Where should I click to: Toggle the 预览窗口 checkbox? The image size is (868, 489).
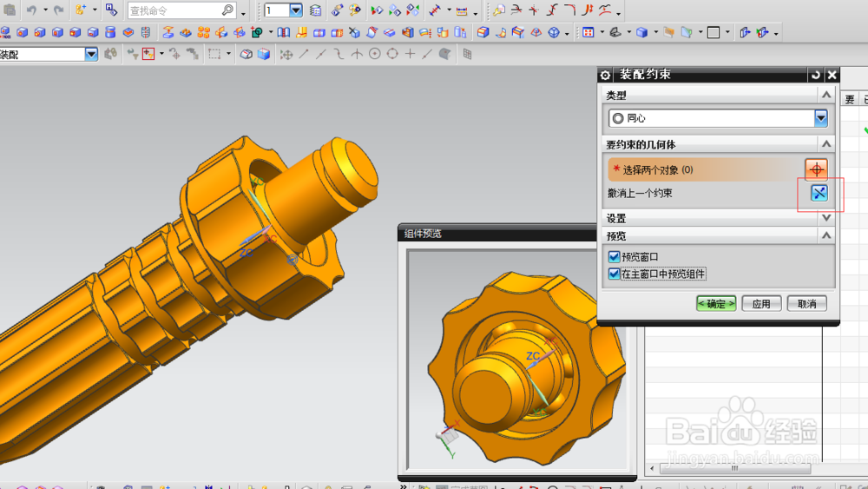click(614, 256)
